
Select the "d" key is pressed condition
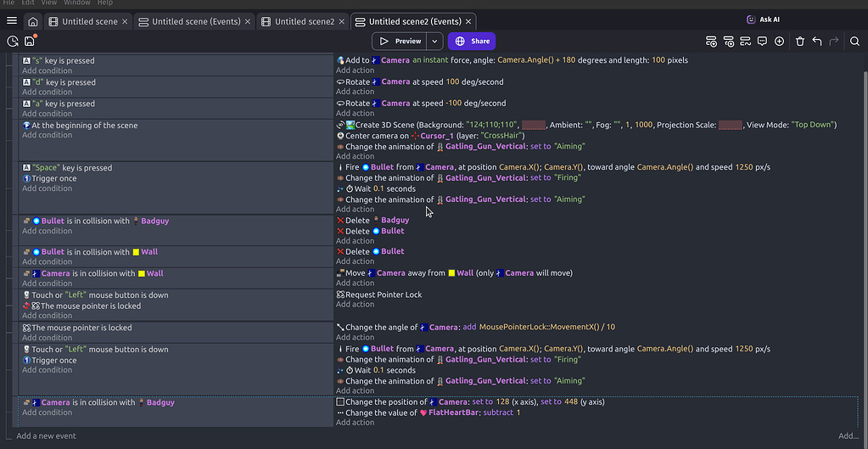[x=59, y=82]
